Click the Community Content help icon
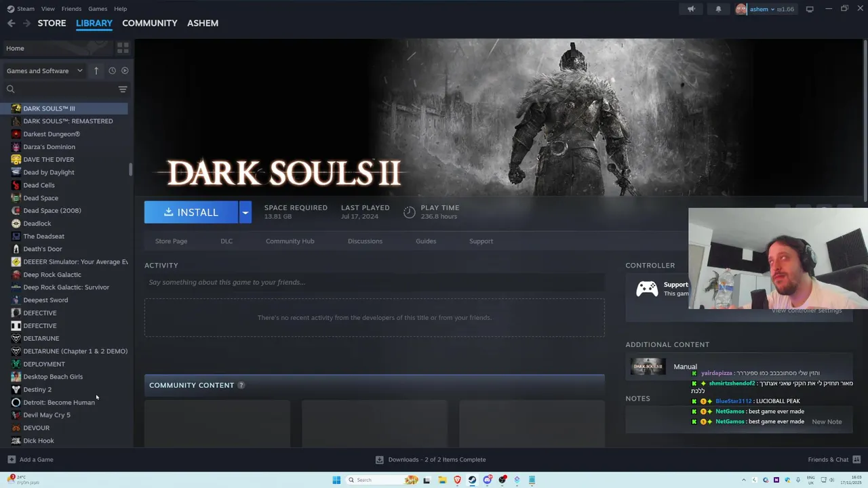Viewport: 868px width, 488px height. click(x=241, y=385)
